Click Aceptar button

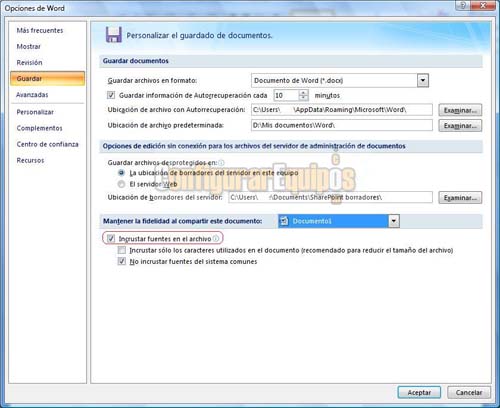(419, 392)
